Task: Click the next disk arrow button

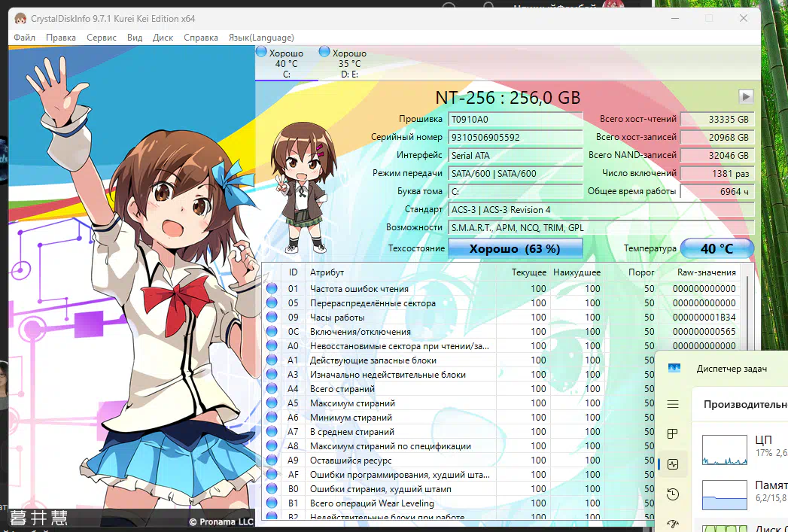Action: coord(746,96)
